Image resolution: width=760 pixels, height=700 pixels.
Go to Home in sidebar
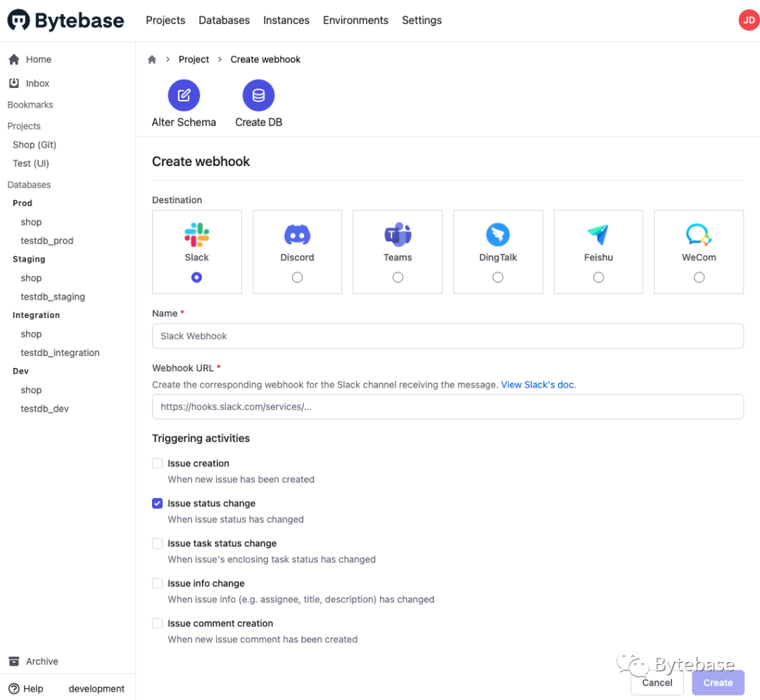click(x=39, y=59)
